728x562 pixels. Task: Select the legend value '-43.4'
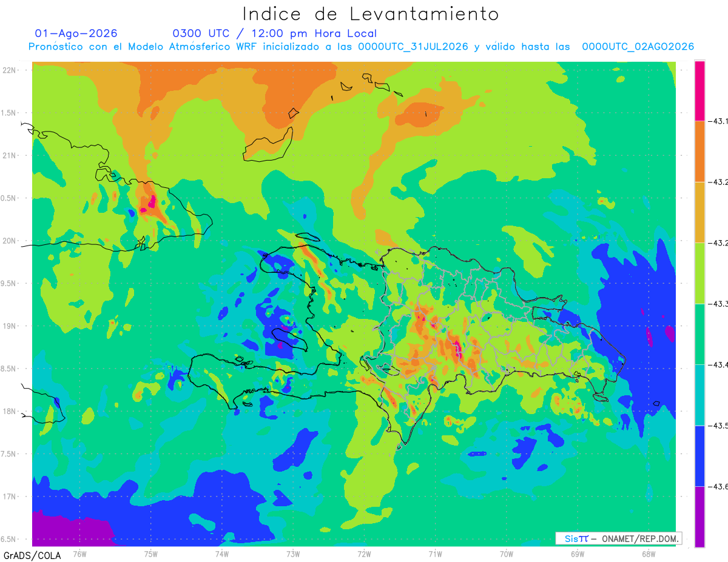(719, 364)
